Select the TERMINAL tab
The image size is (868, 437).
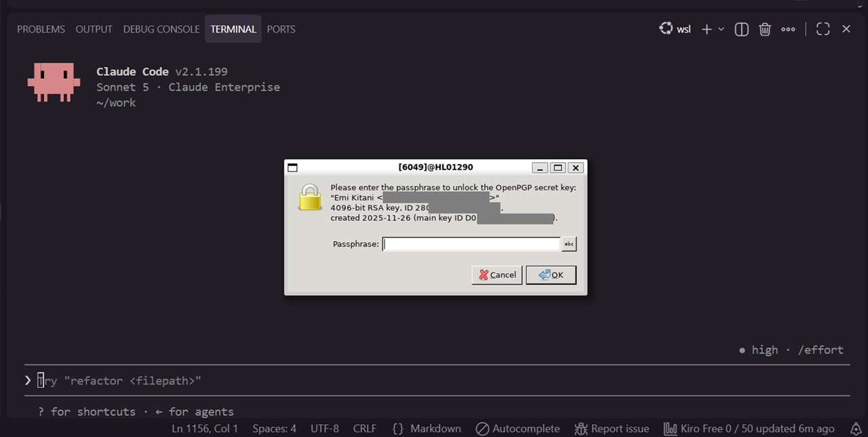(x=233, y=29)
